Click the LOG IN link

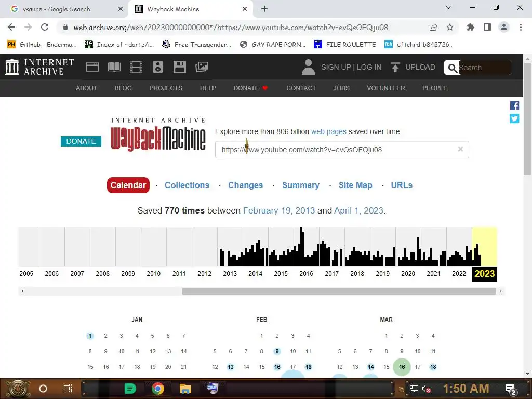pos(369,67)
